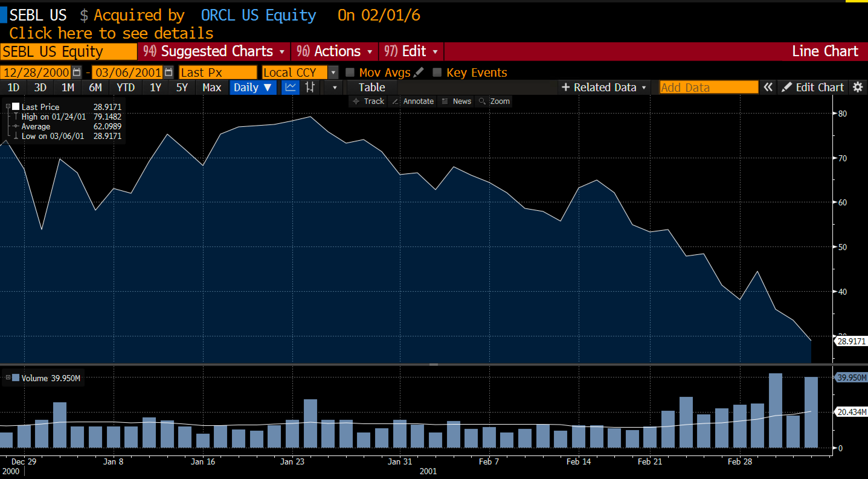Select the line chart style icon

[x=290, y=88]
